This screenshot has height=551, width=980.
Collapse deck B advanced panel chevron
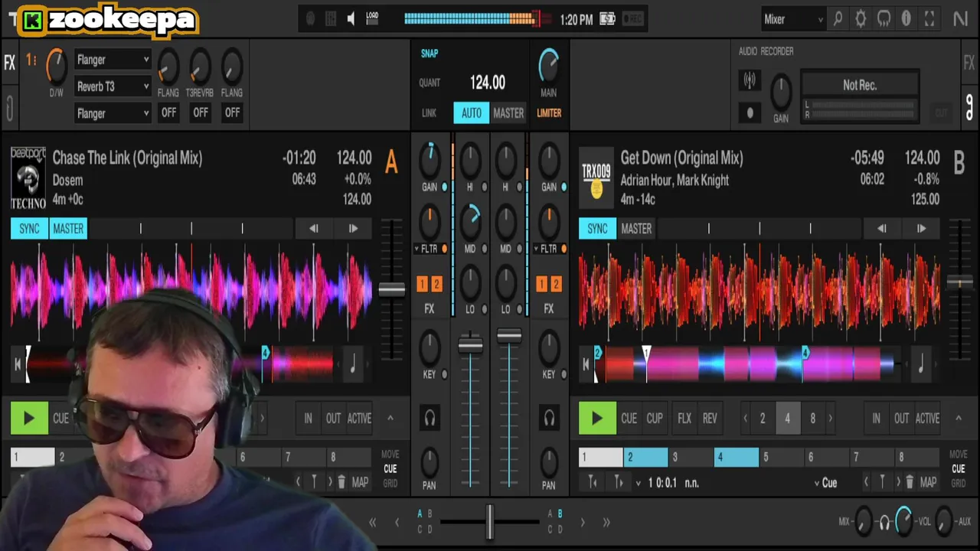(x=958, y=418)
